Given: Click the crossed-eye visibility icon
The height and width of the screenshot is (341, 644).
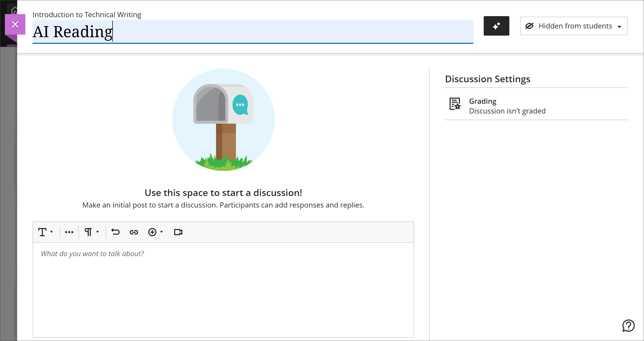Looking at the screenshot, I should (x=530, y=26).
